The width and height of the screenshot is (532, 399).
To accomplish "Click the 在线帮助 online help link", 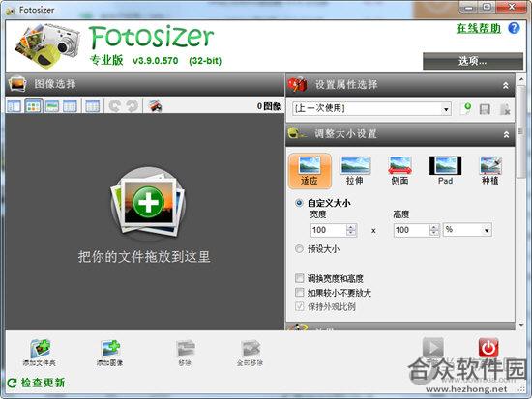I will click(479, 28).
